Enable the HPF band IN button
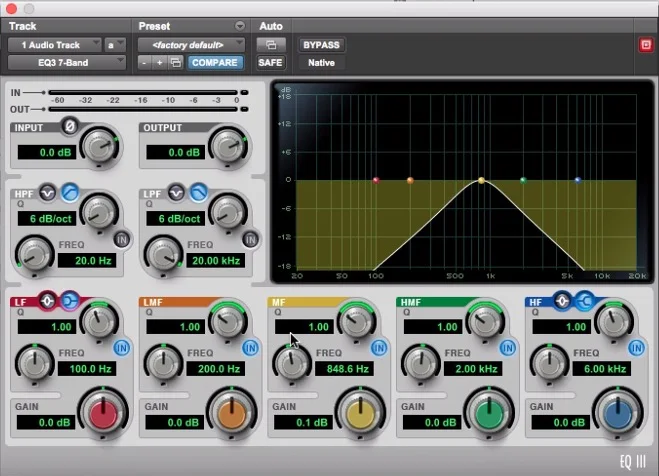The height and width of the screenshot is (476, 659). 122,240
